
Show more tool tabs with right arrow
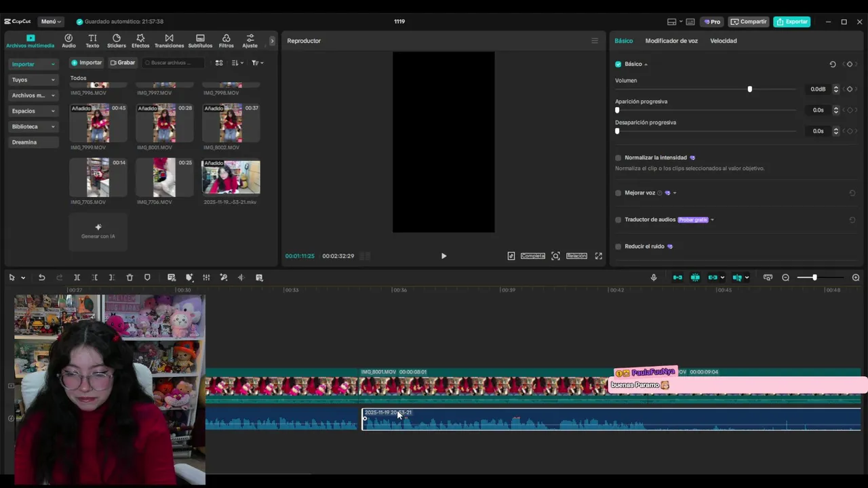coord(272,41)
